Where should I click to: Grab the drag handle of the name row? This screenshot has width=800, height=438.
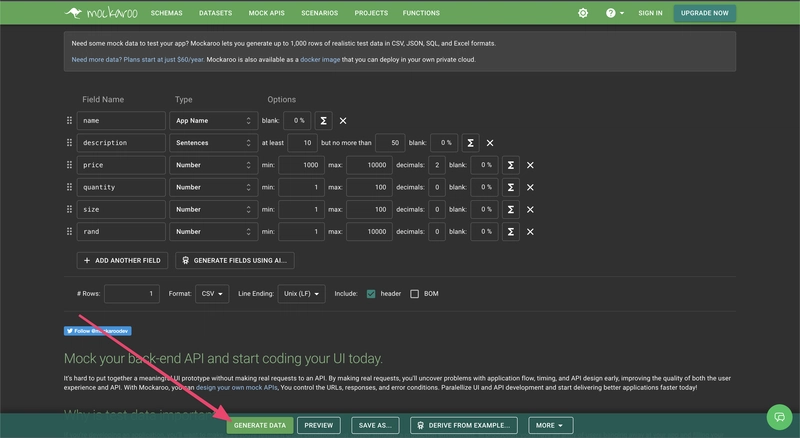click(x=69, y=120)
